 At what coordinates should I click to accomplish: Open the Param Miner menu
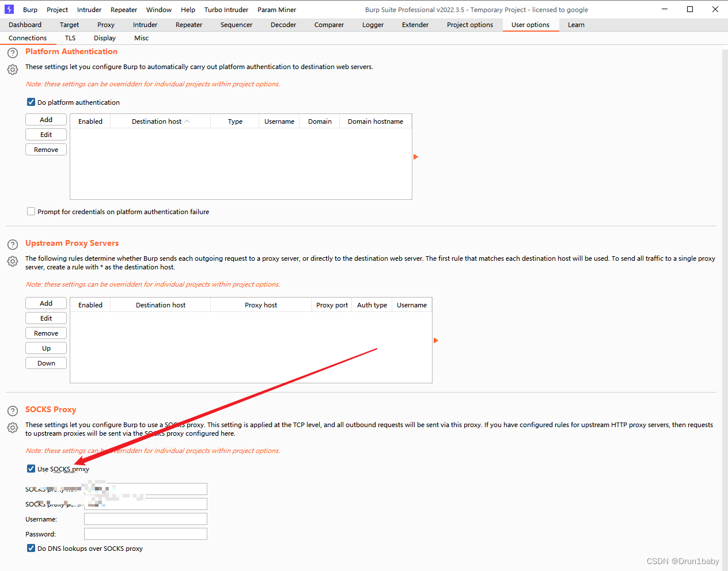click(277, 10)
